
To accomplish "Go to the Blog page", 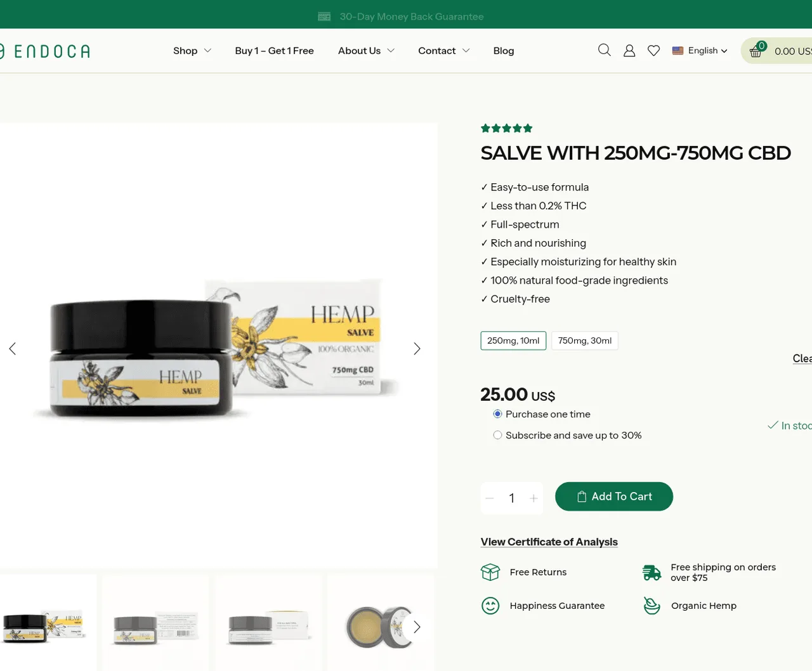I will pyautogui.click(x=504, y=51).
